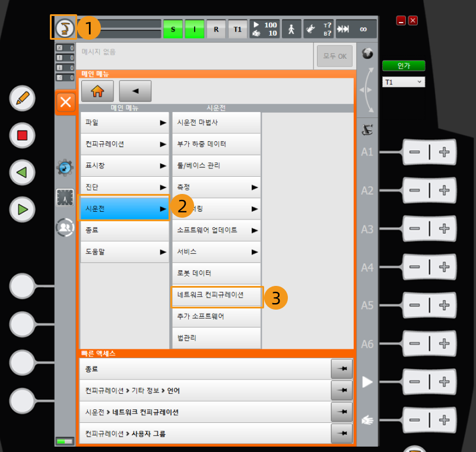Image resolution: width=476 pixels, height=452 pixels.
Task: Open 로봇 데이터
Action: coord(217,273)
